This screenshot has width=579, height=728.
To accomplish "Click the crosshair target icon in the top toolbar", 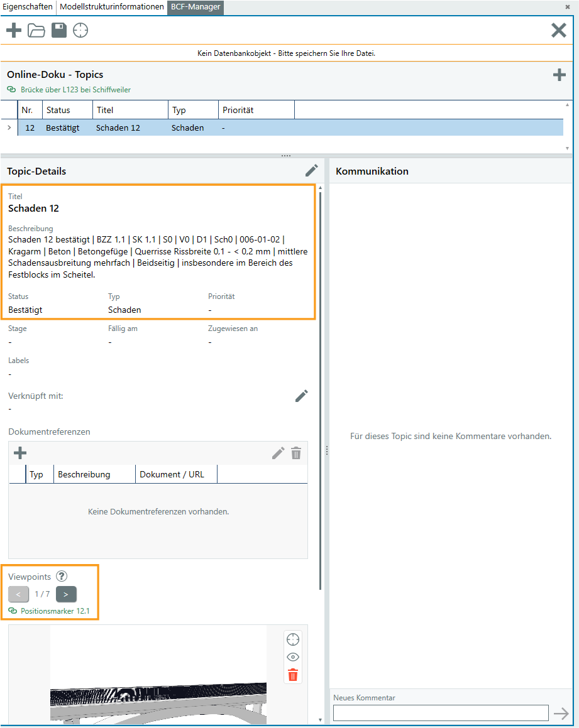I will [x=80, y=30].
